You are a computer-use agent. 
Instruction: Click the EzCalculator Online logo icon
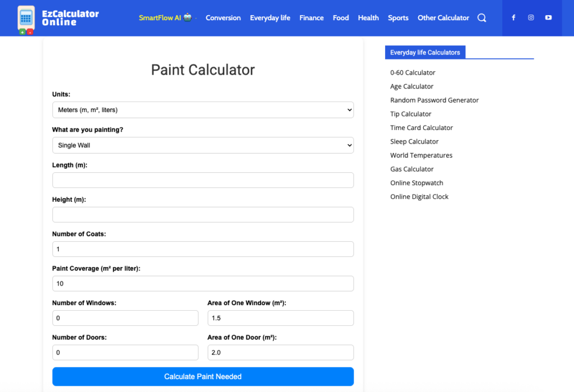25,17
